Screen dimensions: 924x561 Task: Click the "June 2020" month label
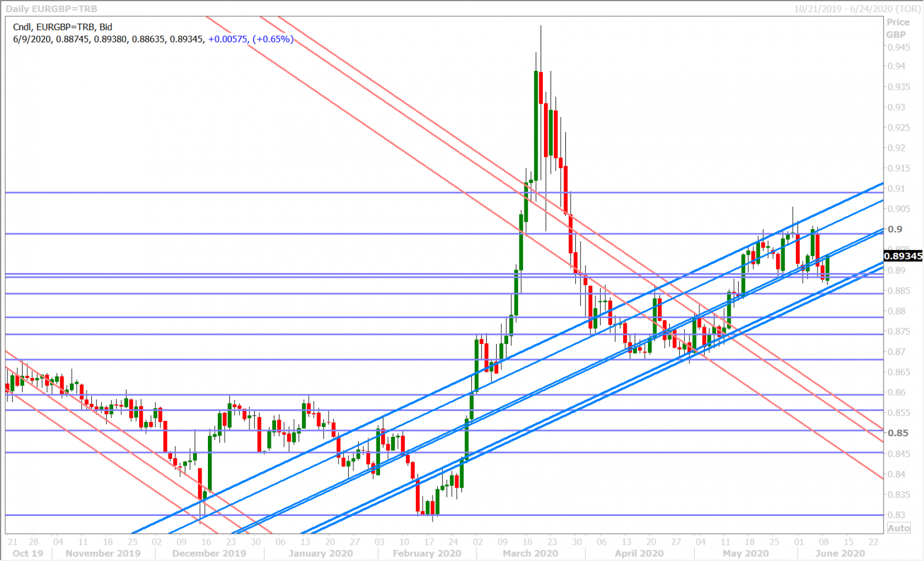click(x=840, y=553)
